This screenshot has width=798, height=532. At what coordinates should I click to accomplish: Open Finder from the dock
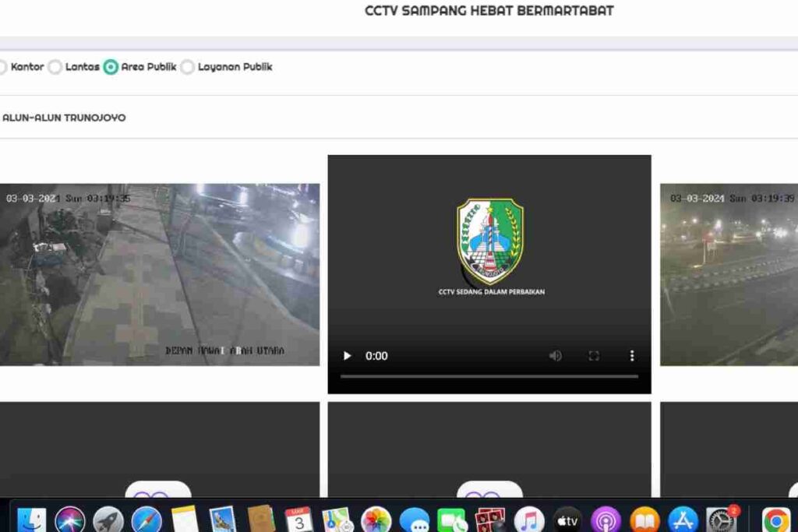coord(32,519)
